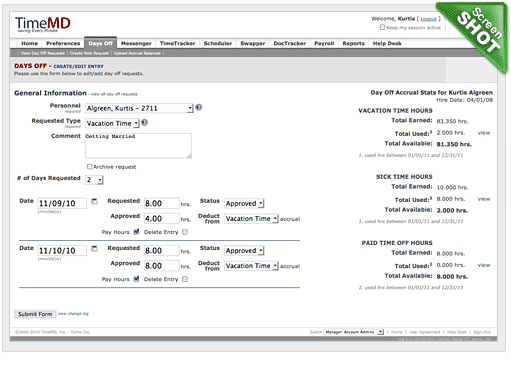Switch to the DocTracker tab
Image resolution: width=511 pixels, height=375 pixels.
tap(289, 43)
